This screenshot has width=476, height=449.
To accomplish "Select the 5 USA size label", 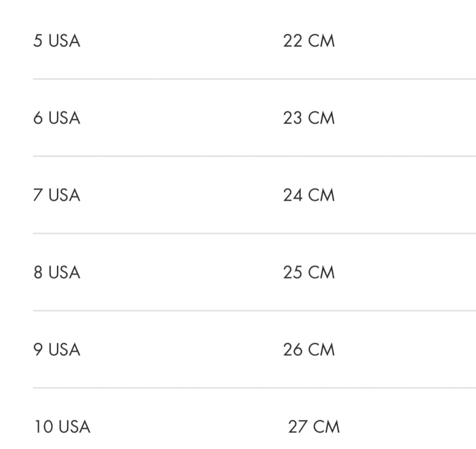I will pyautogui.click(x=57, y=41).
